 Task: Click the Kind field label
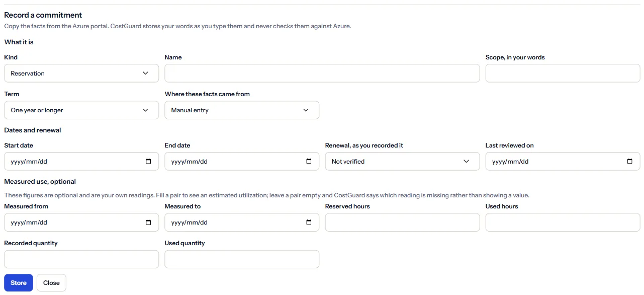click(11, 57)
